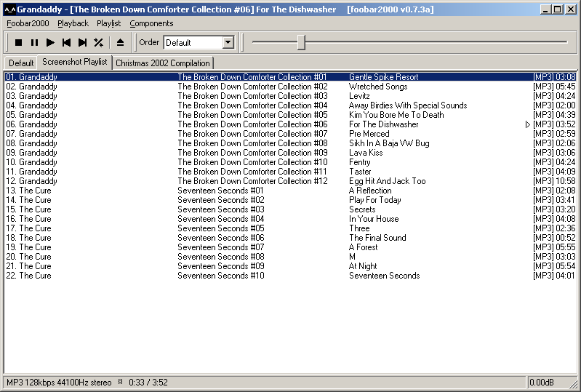Click album Seventeen Seconds #05
The height and width of the screenshot is (392, 581).
221,228
